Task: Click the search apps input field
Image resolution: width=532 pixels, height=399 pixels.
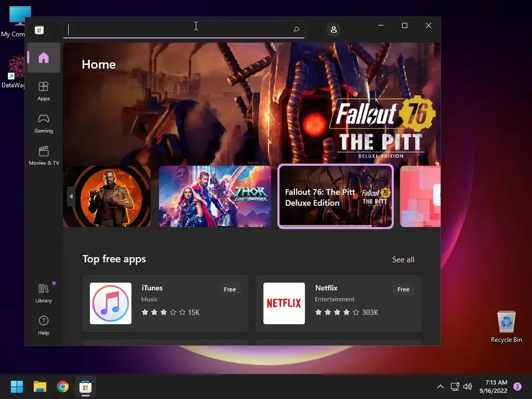Action: pyautogui.click(x=184, y=30)
